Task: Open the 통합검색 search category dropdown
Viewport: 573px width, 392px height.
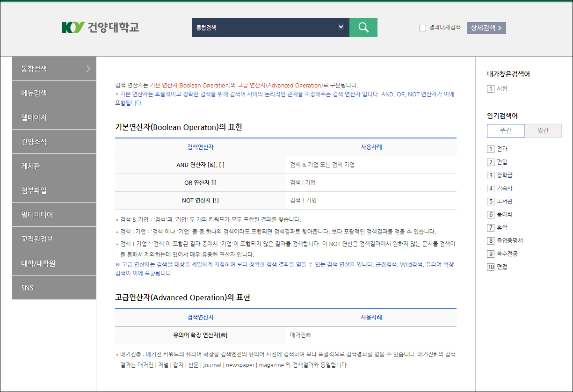Action: tap(341, 27)
